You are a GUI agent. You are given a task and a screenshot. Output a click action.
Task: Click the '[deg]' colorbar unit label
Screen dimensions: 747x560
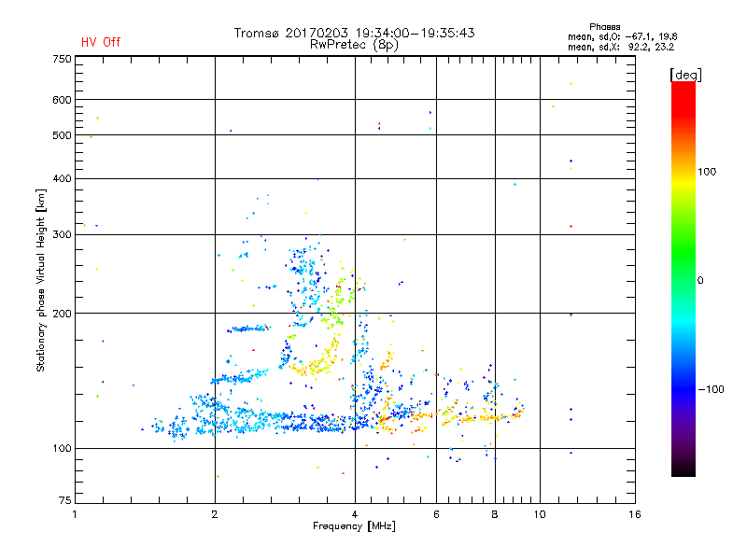[x=685, y=75]
